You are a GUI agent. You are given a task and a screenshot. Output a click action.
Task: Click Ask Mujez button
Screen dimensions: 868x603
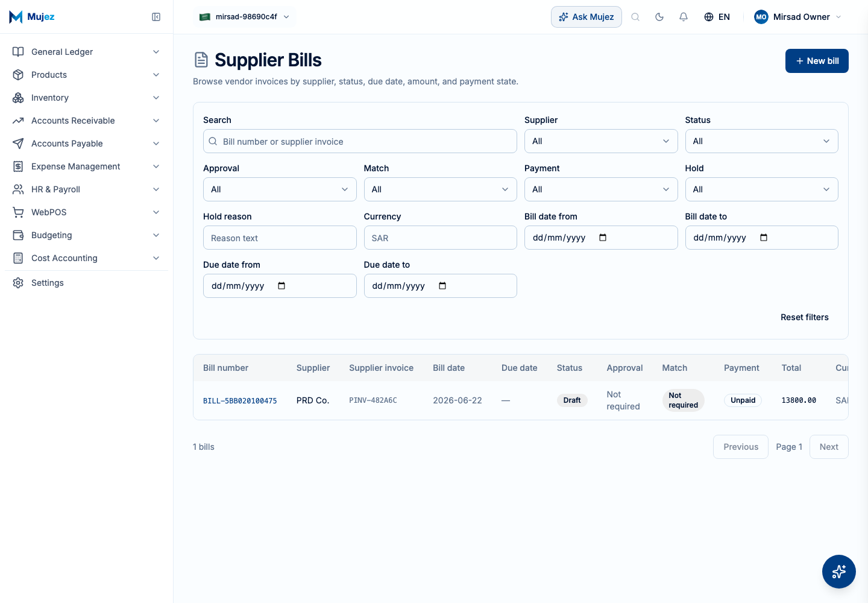coord(586,17)
